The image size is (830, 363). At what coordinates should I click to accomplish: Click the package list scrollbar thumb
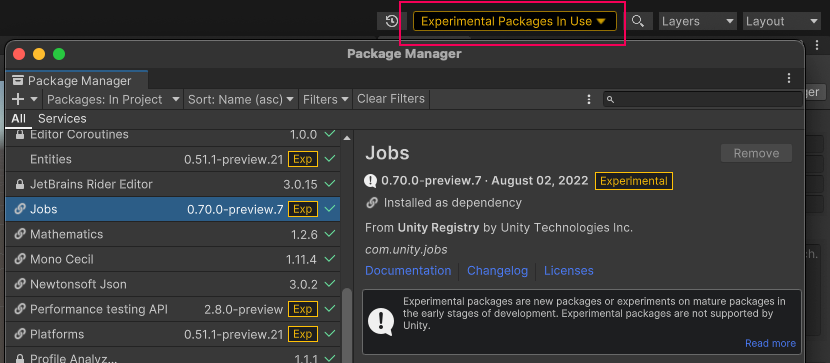pos(347,325)
